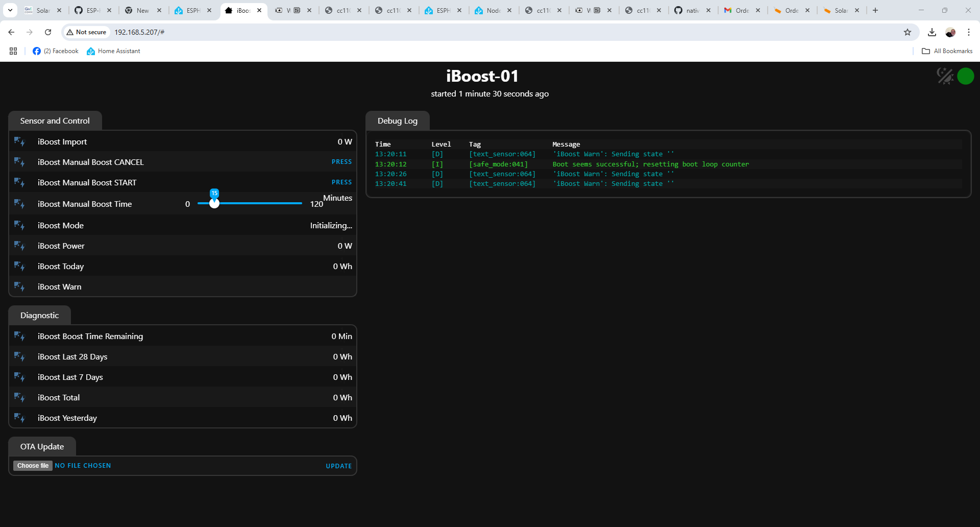Click the iBoost Today row icon

click(19, 266)
